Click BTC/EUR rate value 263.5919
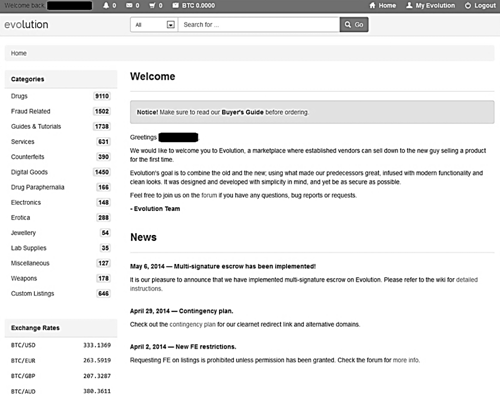Image resolution: width=500 pixels, height=398 pixels. [x=97, y=360]
